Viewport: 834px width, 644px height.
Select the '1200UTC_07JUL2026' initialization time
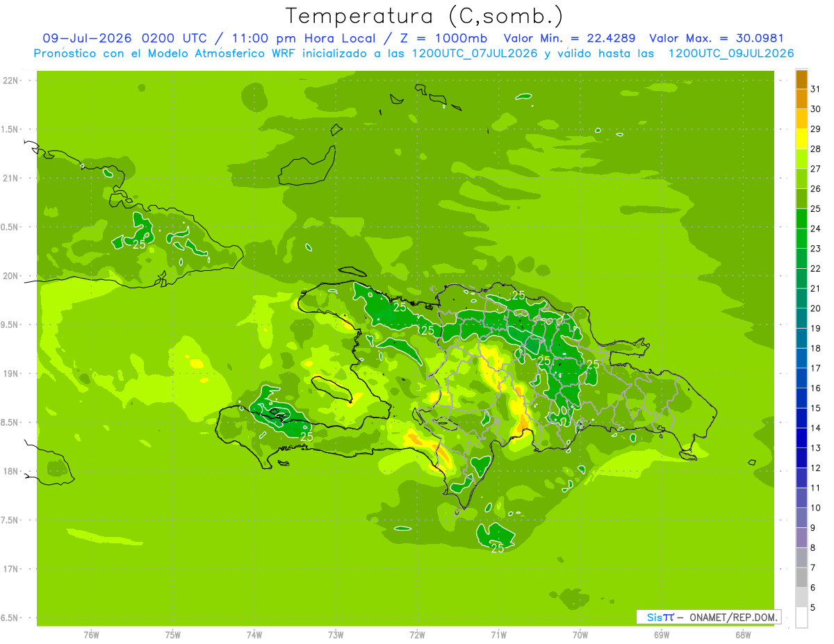point(475,53)
